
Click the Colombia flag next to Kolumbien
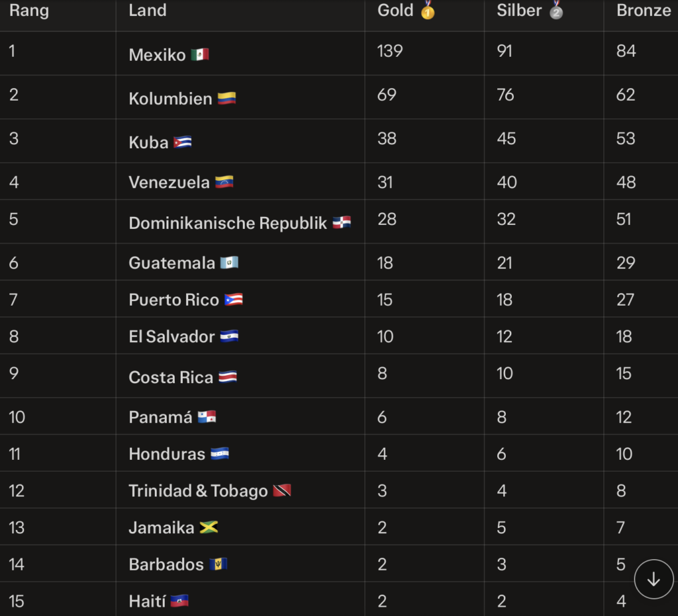point(226,98)
